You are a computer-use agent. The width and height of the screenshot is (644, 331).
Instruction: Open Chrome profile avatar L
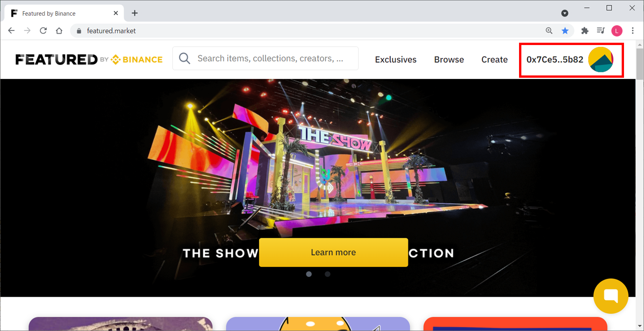point(617,31)
